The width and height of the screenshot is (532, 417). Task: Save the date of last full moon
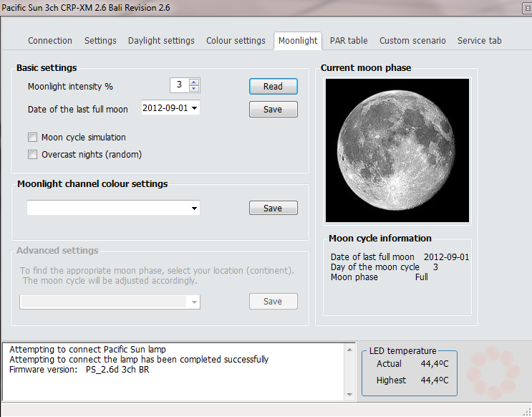(273, 110)
